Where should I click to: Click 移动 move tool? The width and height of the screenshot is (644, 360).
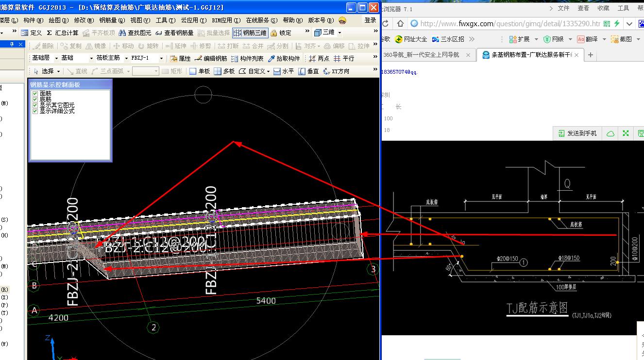pyautogui.click(x=123, y=46)
